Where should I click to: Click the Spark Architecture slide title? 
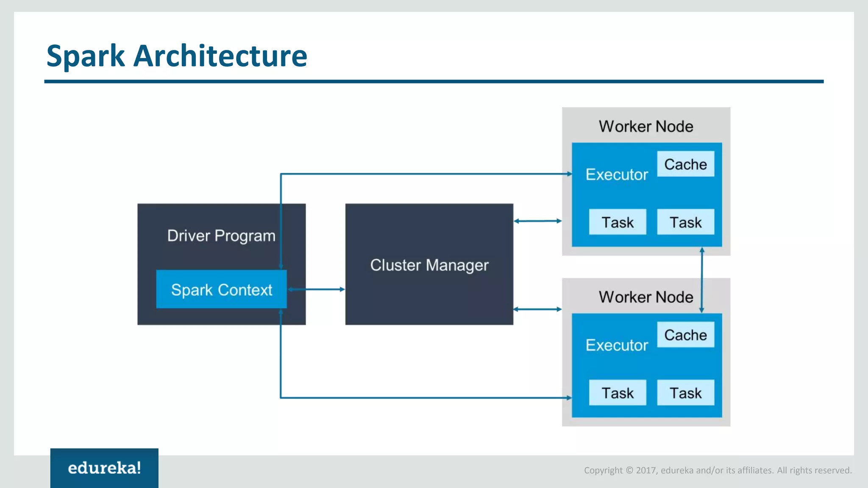pyautogui.click(x=177, y=55)
